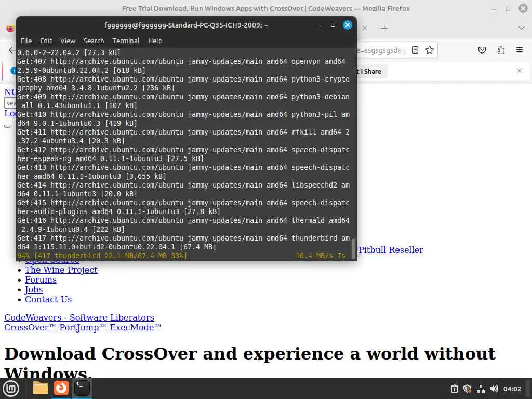Click the Download CrossOver page heading
This screenshot has height=399, width=532.
coord(250,362)
